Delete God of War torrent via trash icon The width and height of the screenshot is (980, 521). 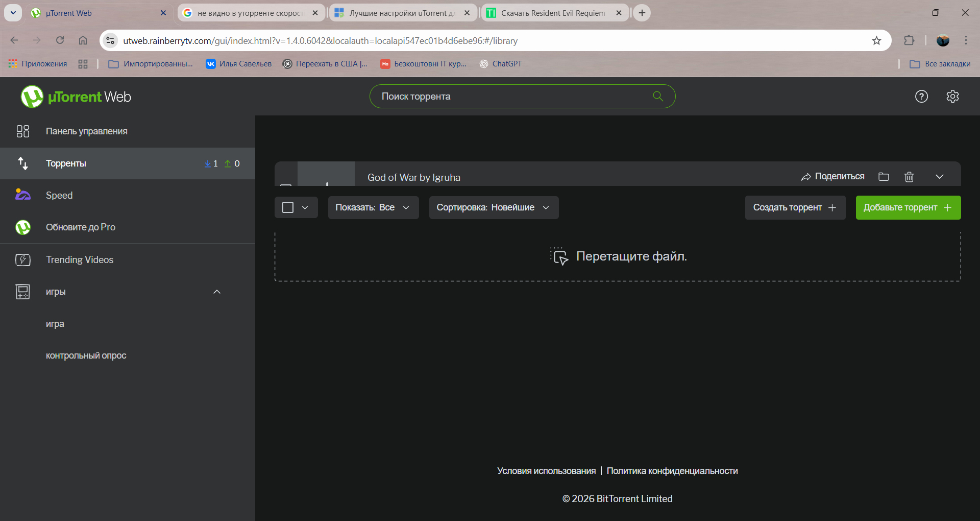(909, 177)
